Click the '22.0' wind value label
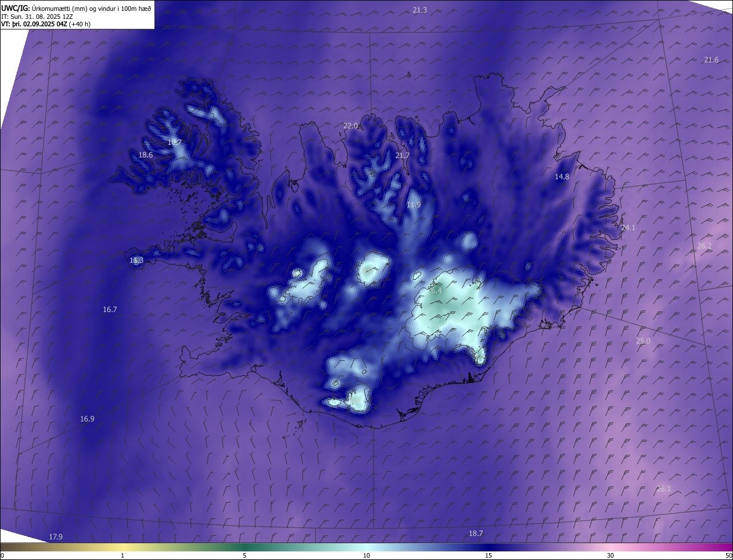 (x=350, y=126)
